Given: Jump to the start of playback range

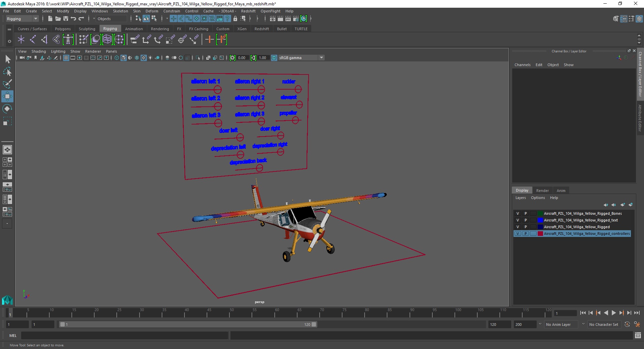Looking at the screenshot, I should (x=583, y=313).
